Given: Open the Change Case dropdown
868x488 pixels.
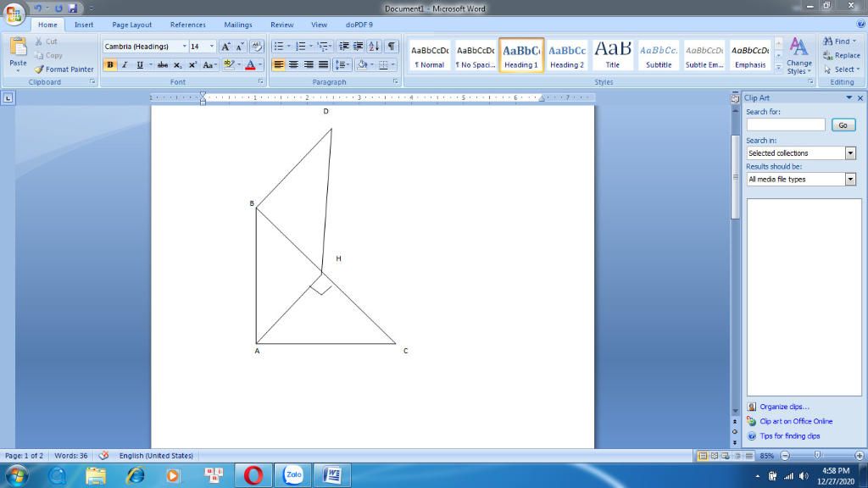Looking at the screenshot, I should coord(209,64).
